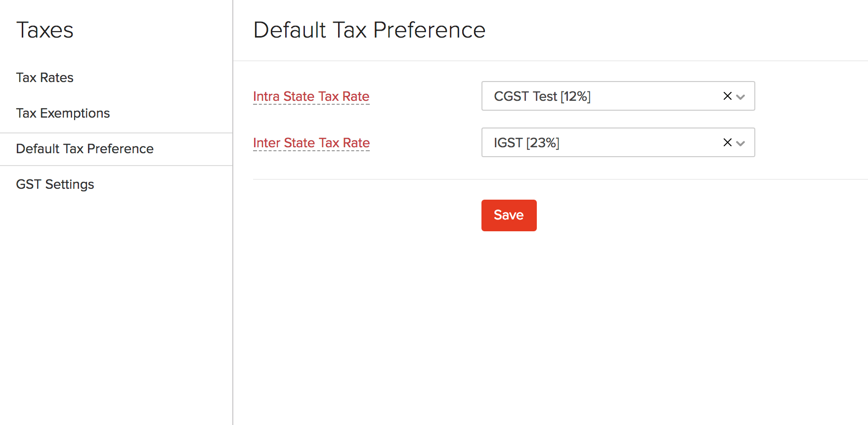Go to Tax Exemptions in sidebar
868x425 pixels.
pyautogui.click(x=63, y=113)
